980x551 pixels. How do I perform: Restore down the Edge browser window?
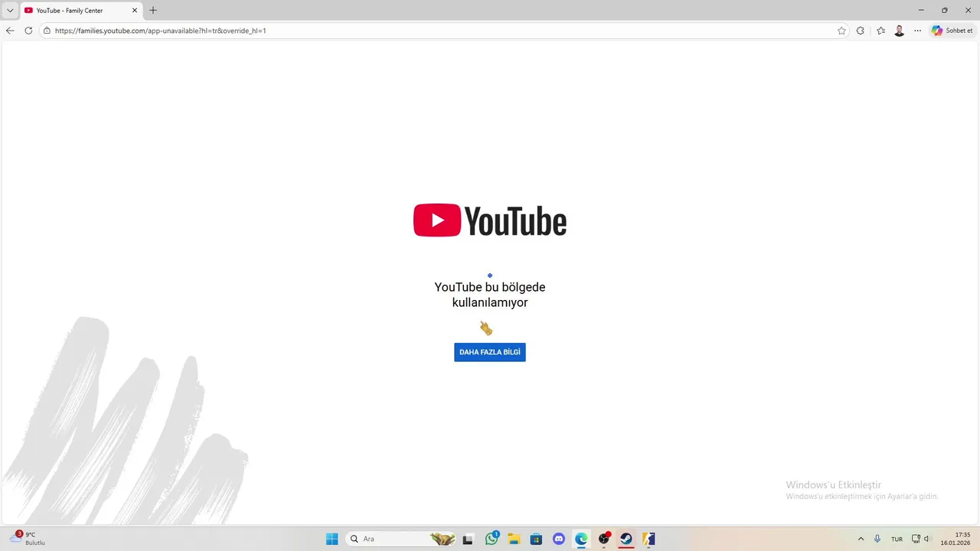tap(944, 10)
